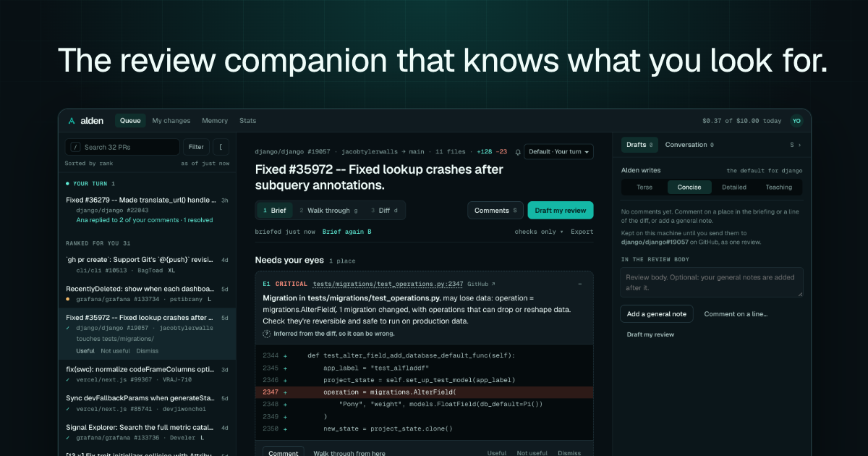868x456 pixels.
Task: Mark selected PR Not useful in the sidebar
Action: (x=116, y=351)
